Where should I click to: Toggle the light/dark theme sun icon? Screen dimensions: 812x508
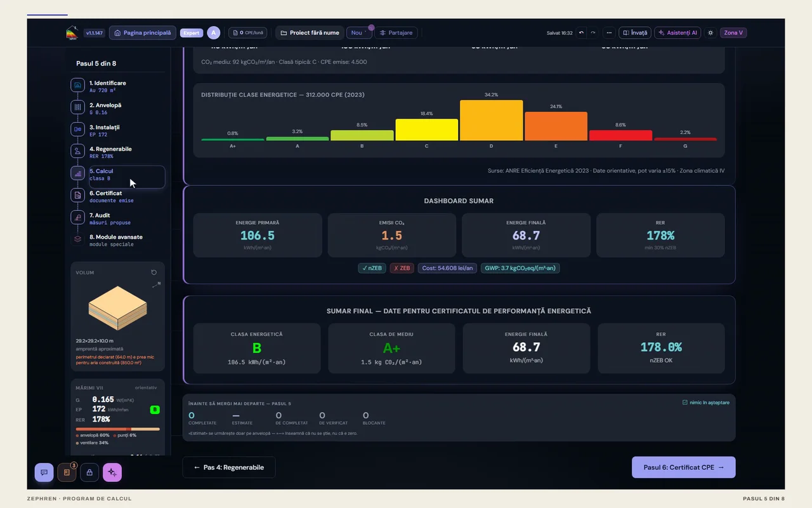pos(710,32)
